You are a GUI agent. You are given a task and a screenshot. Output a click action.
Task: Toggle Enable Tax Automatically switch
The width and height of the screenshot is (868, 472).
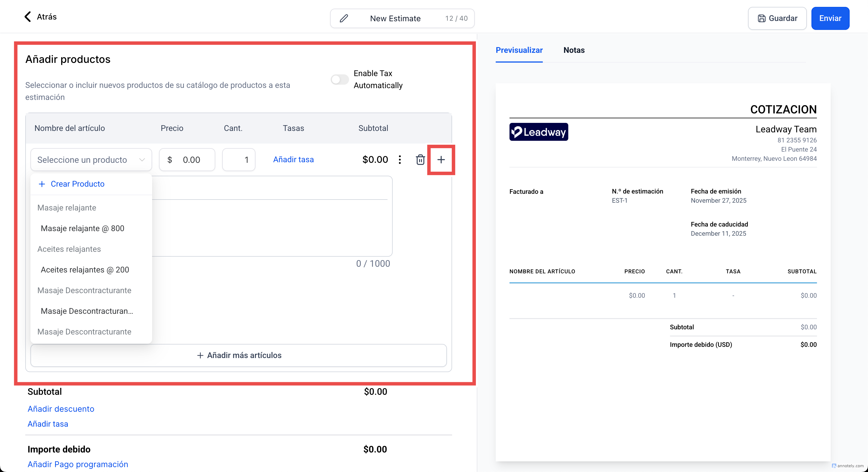click(x=340, y=80)
